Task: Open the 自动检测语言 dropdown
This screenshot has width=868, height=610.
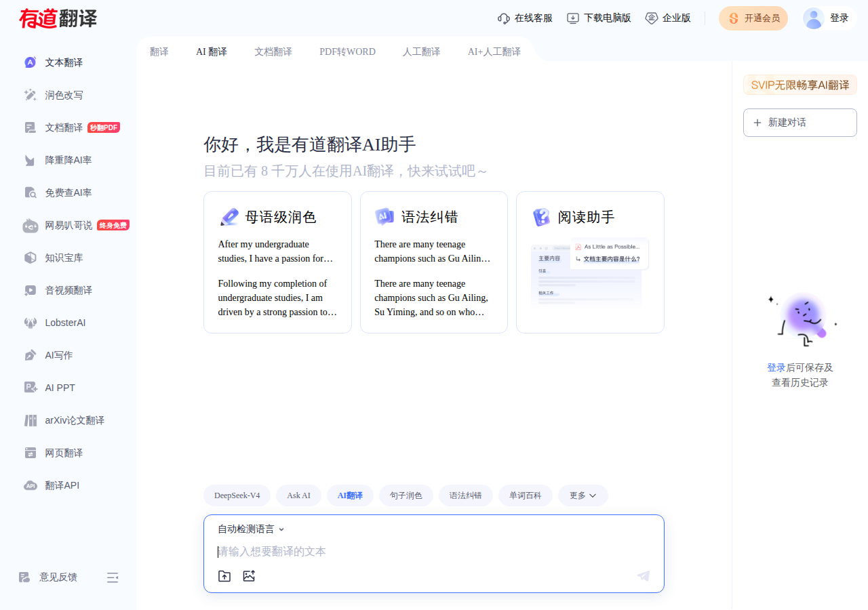Action: (251, 529)
